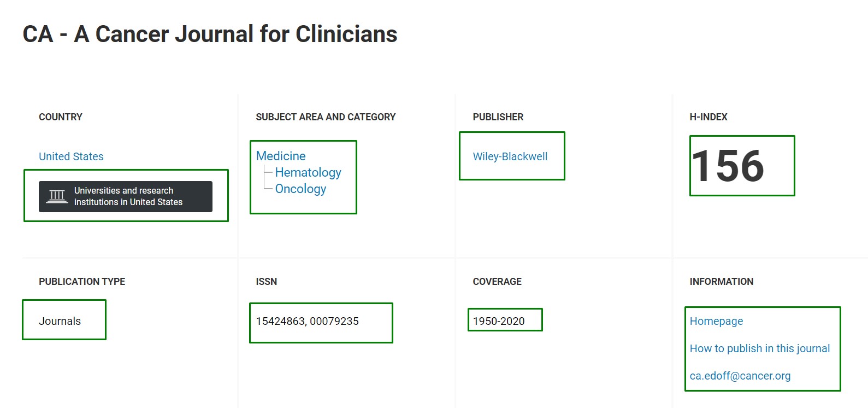Screen dimensions: 868x408
Task: Click the SUBJECT AREA AND CATEGORY heading
Action: (x=326, y=117)
